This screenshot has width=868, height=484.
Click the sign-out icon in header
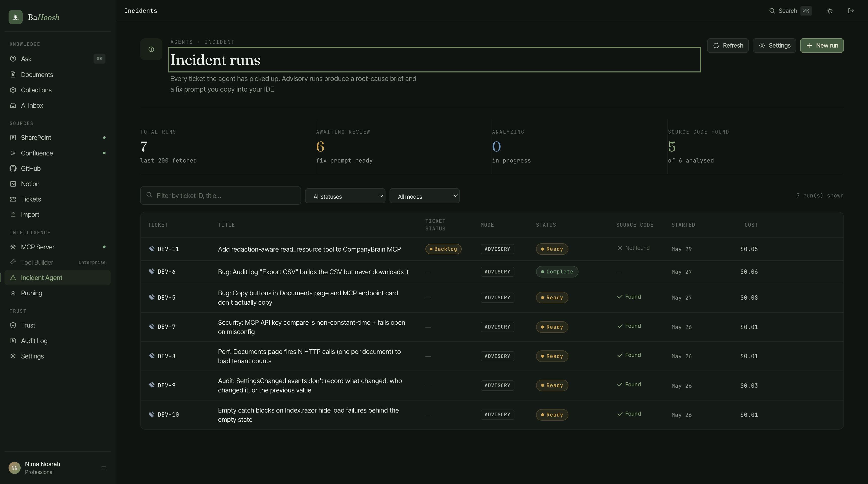coord(851,11)
